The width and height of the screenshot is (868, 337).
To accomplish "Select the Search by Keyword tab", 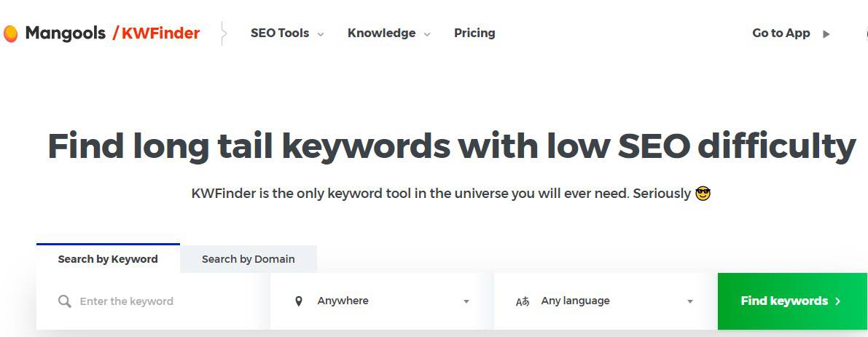I will click(108, 258).
